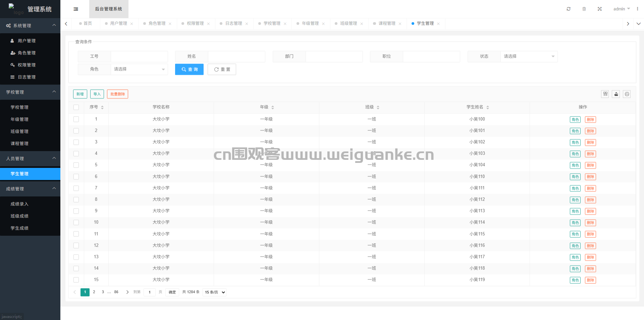Viewport: 644px width, 320px height.
Task: Sort by 学生姓名 column arrows
Action: [488, 107]
